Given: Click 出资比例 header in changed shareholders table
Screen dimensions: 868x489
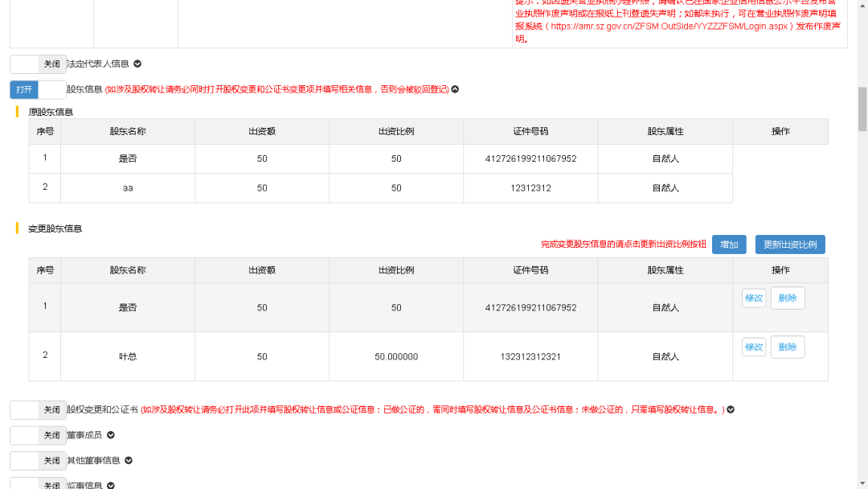Looking at the screenshot, I should tap(396, 270).
